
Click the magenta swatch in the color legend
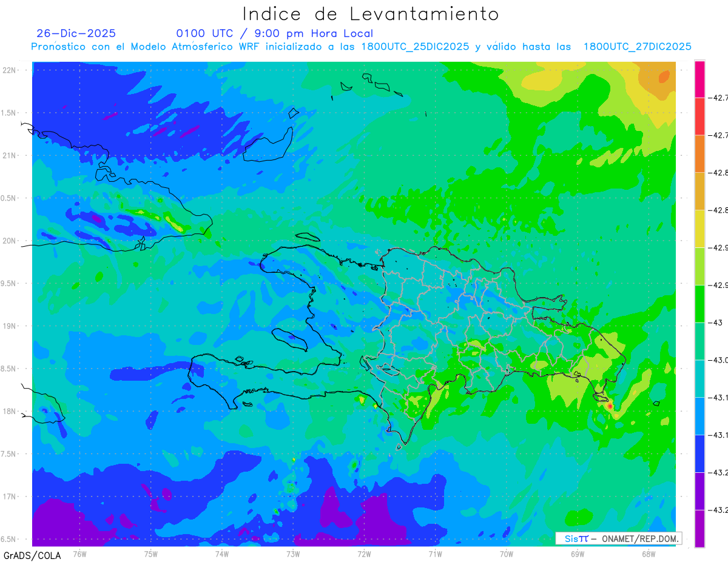[699, 79]
